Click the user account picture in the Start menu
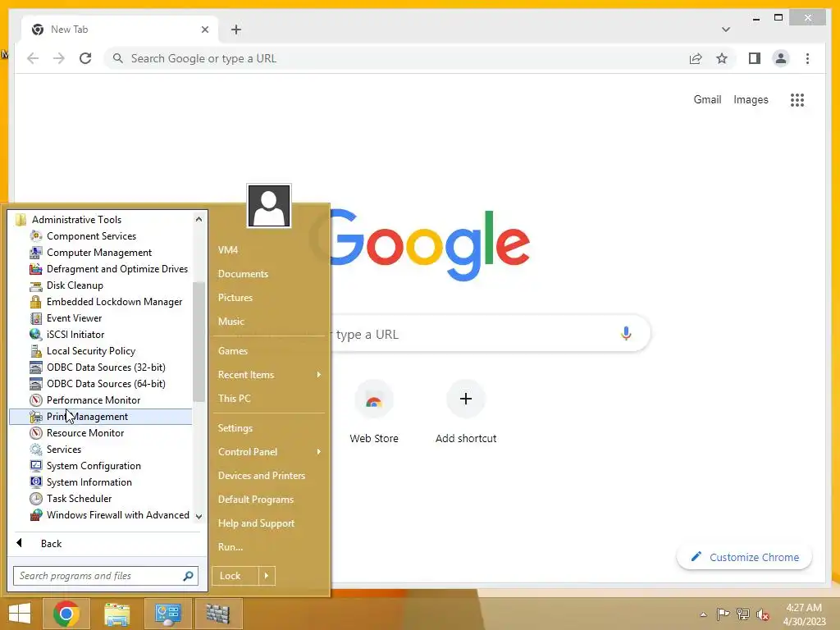Image resolution: width=840 pixels, height=630 pixels. click(x=269, y=206)
